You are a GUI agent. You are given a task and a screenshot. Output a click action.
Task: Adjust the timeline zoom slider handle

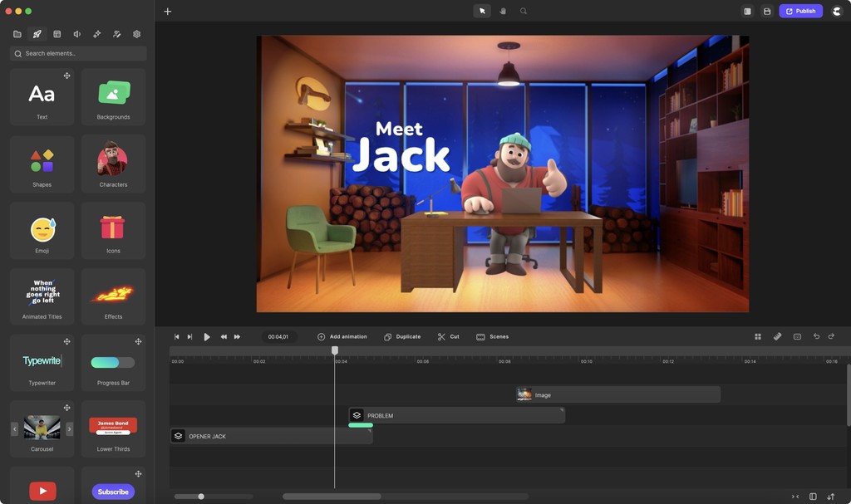(x=201, y=497)
